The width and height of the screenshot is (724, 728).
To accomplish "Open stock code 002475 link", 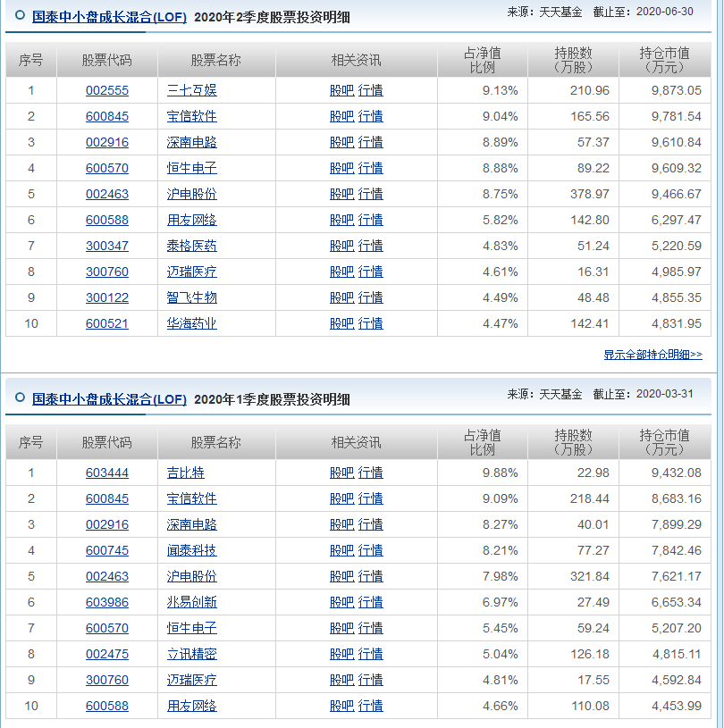I will (x=107, y=654).
